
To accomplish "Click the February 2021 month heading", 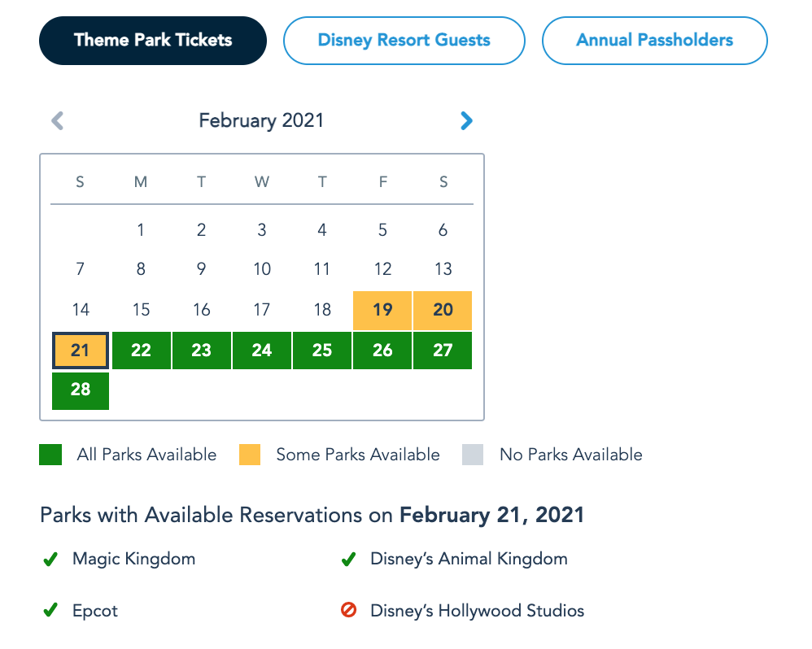I will coord(261,121).
